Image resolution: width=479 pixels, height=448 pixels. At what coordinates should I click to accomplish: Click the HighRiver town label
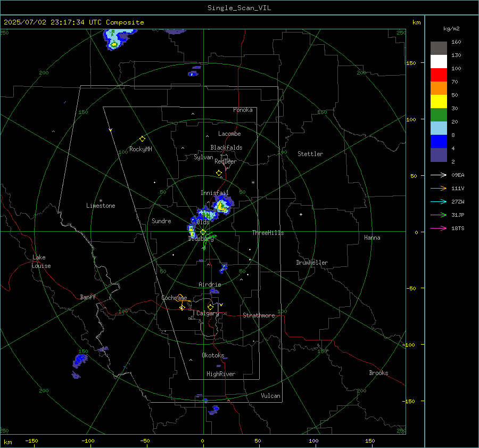pyautogui.click(x=221, y=374)
